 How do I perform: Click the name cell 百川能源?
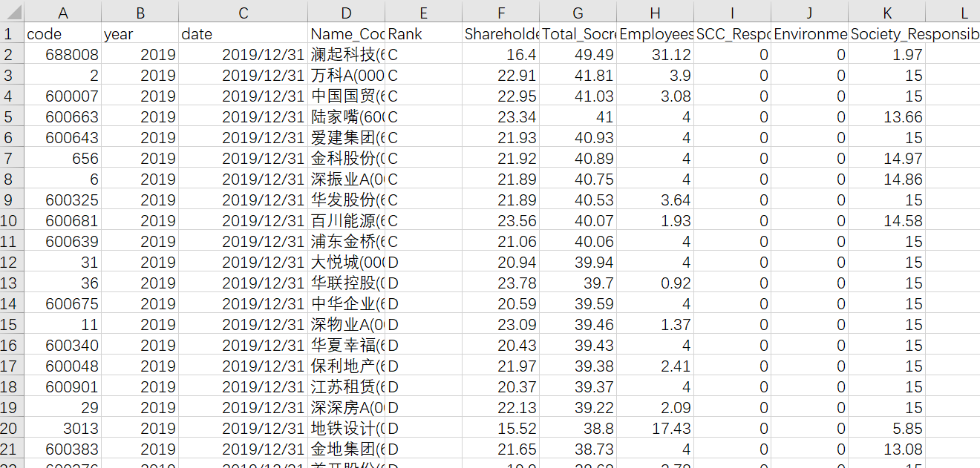[x=347, y=220]
